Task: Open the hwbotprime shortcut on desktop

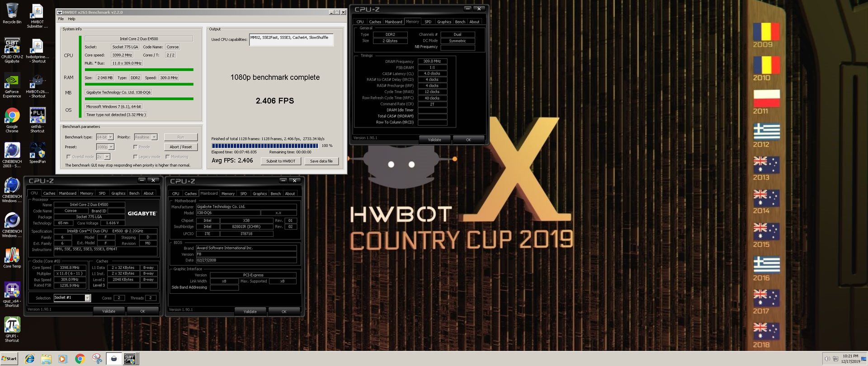Action: pyautogui.click(x=38, y=51)
